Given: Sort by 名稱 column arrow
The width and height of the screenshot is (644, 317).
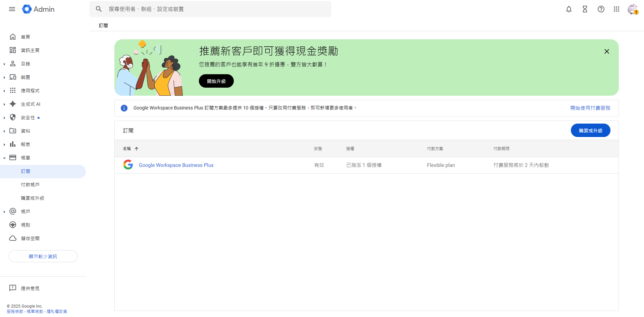Looking at the screenshot, I should (x=137, y=149).
